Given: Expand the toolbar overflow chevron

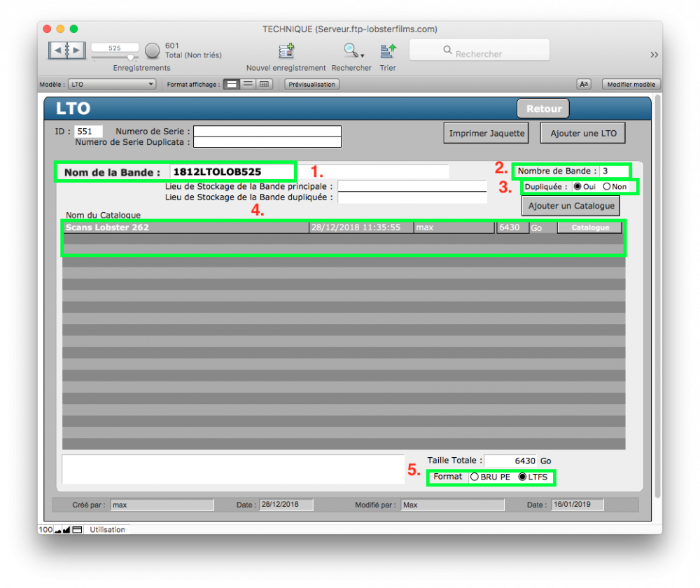Looking at the screenshot, I should point(654,55).
